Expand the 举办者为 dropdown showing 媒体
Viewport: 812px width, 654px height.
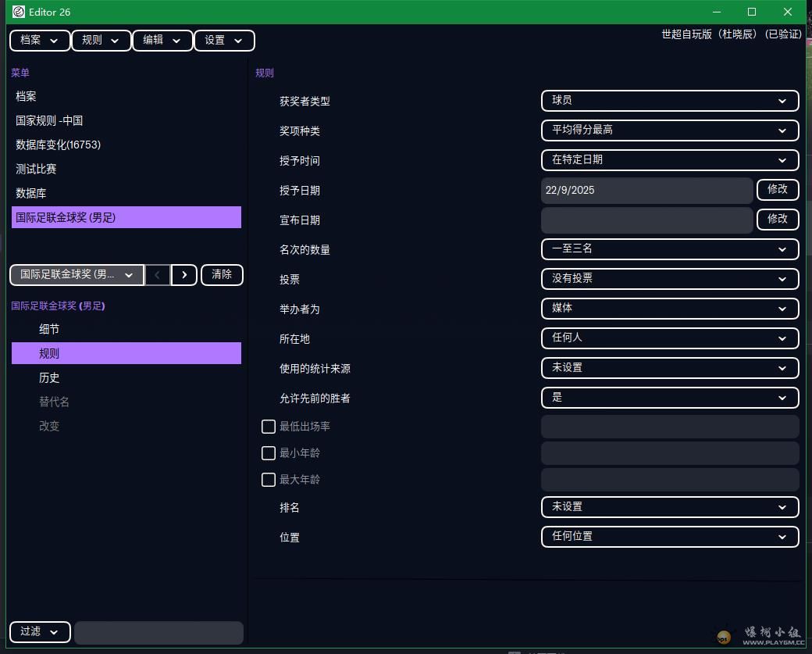669,308
